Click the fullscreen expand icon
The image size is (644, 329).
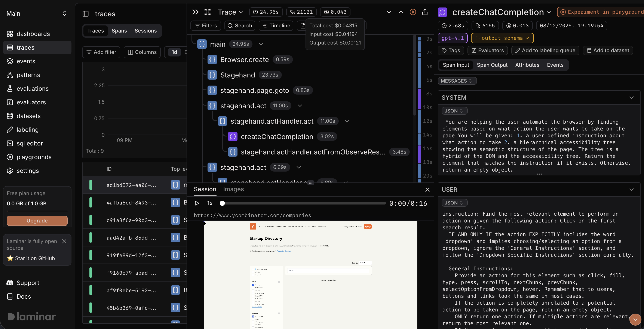point(208,12)
